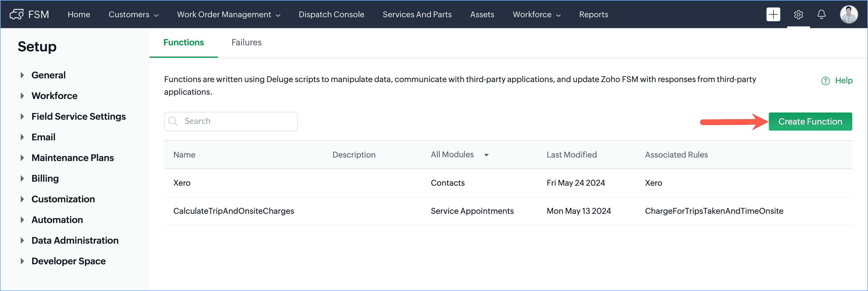Expand the Data Administration section

(x=22, y=240)
